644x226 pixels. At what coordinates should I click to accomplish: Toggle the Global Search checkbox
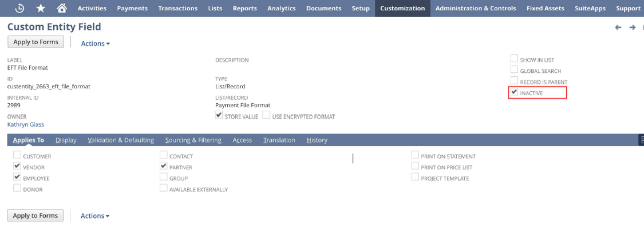514,70
